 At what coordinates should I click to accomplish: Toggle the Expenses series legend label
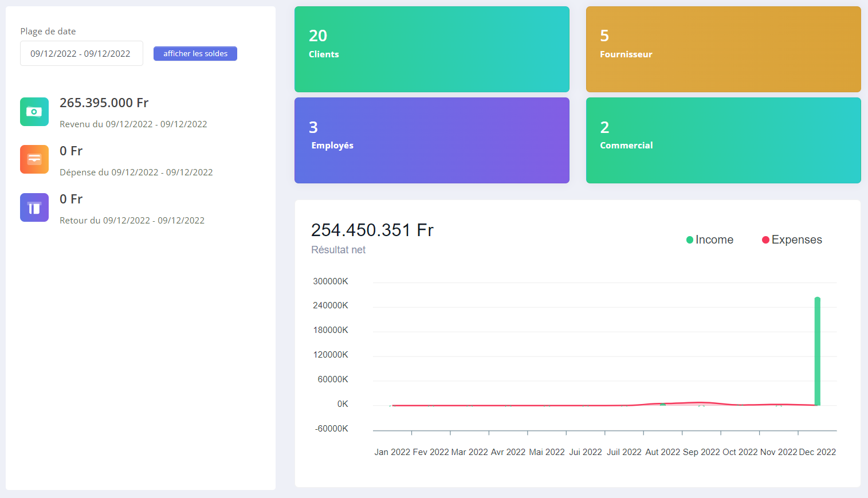[x=796, y=240]
